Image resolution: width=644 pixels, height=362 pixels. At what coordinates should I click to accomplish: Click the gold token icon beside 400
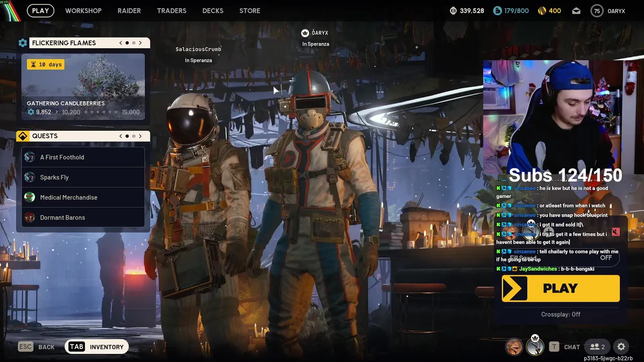(x=542, y=11)
